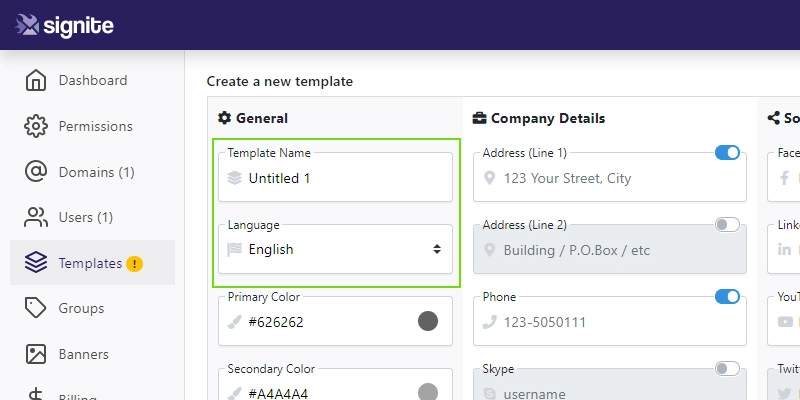Click the Permissions gear icon
The image size is (800, 400).
[x=36, y=126]
